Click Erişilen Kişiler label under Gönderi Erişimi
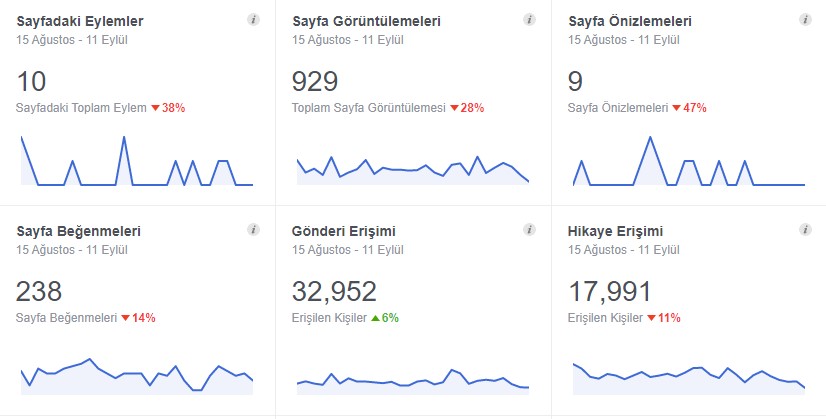Image resolution: width=826 pixels, height=419 pixels. (329, 318)
